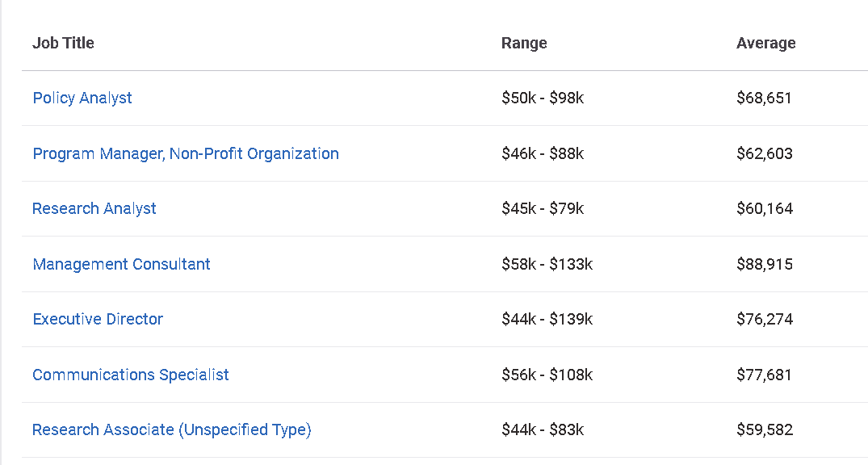The image size is (868, 465).
Task: Click Program Manager, Non-Profit Organization link
Action: tap(186, 153)
